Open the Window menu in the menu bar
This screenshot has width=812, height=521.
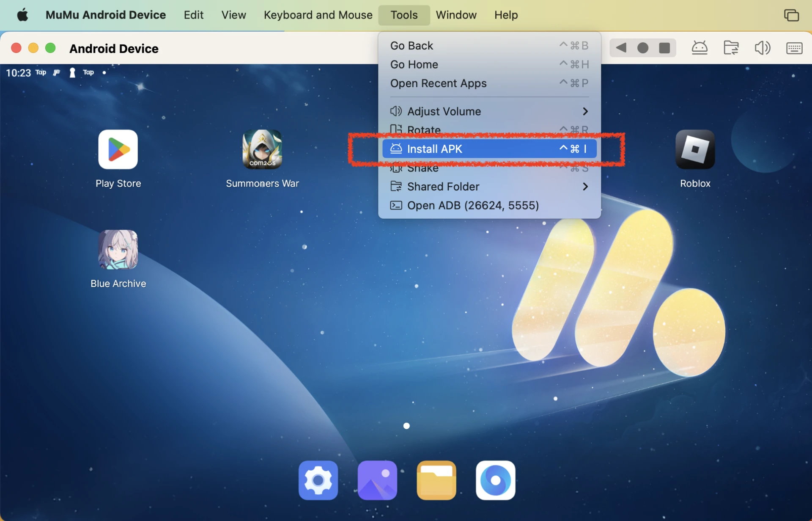[456, 15]
